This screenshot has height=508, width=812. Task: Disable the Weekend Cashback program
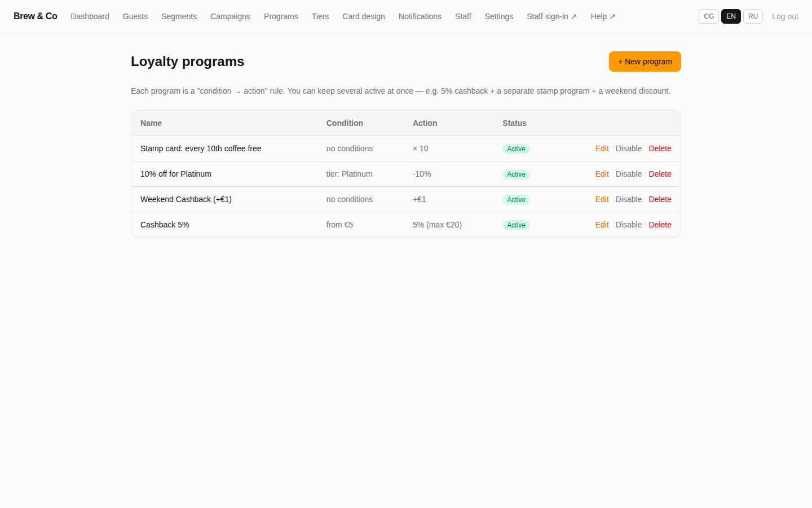[x=629, y=199]
